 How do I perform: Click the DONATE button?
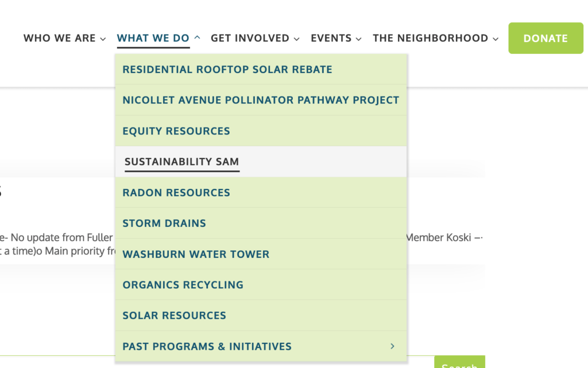pos(546,38)
